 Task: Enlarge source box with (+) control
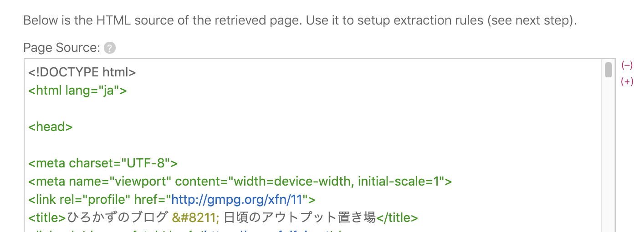point(627,82)
